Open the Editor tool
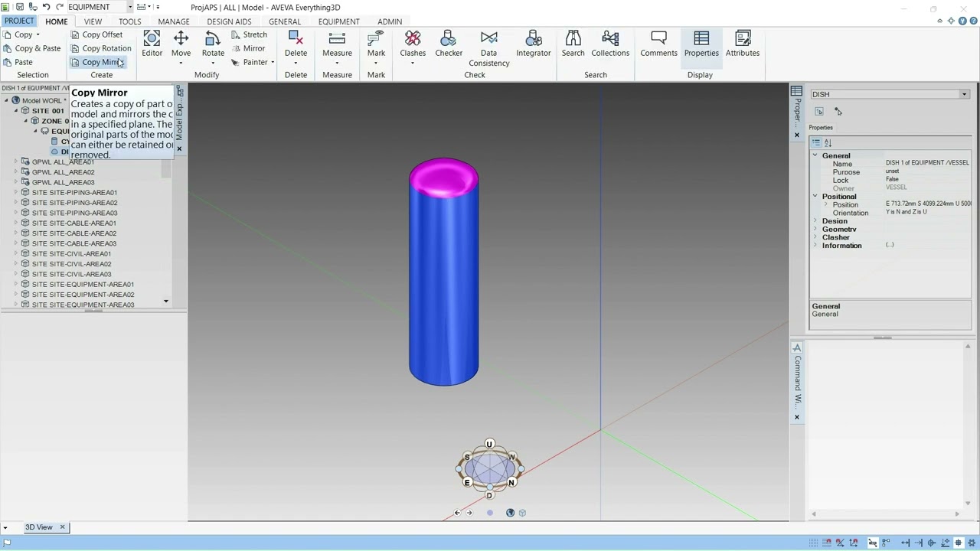Image resolution: width=980 pixels, height=551 pixels. point(152,44)
